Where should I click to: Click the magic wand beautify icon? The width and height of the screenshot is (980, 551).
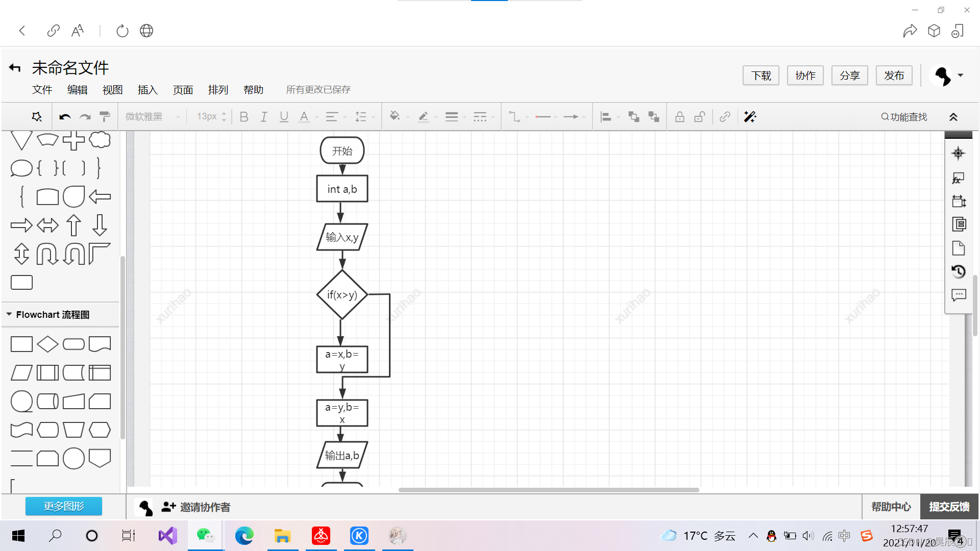[x=750, y=117]
